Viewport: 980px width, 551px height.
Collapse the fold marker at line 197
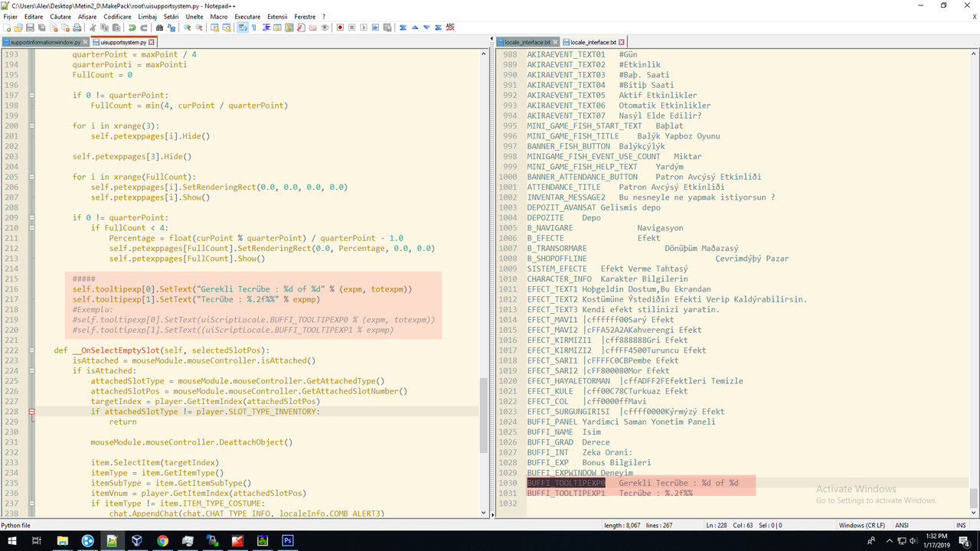(x=32, y=96)
